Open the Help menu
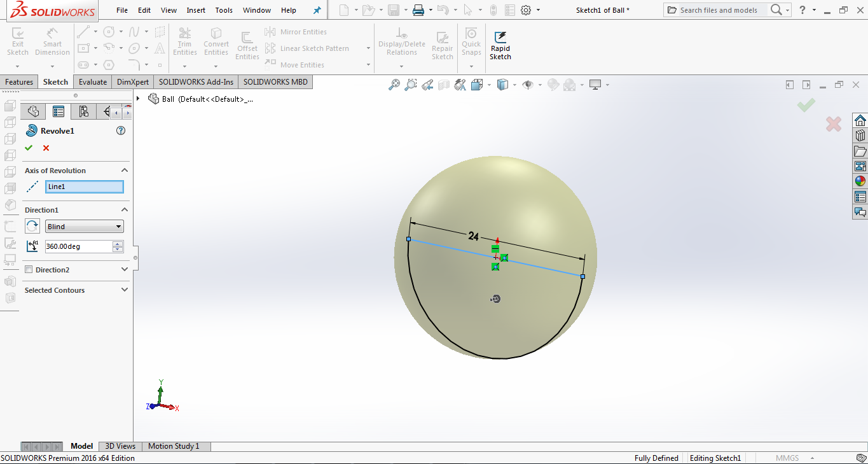868x464 pixels. pyautogui.click(x=289, y=10)
